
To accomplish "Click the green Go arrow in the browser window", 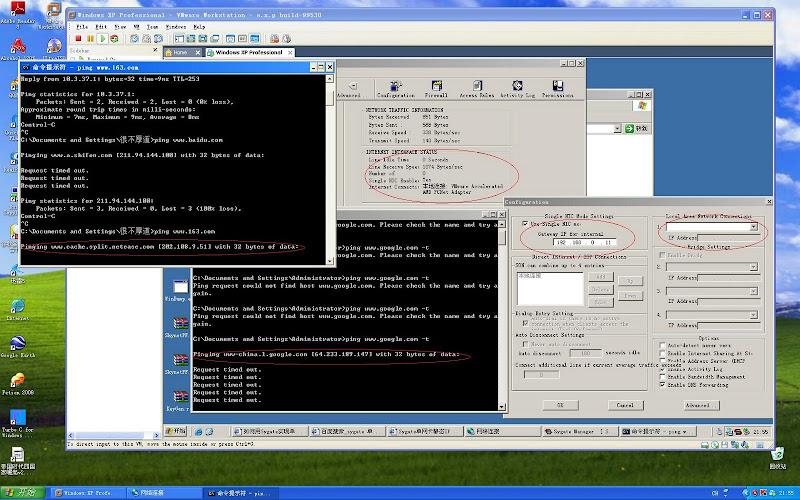I will pyautogui.click(x=630, y=129).
